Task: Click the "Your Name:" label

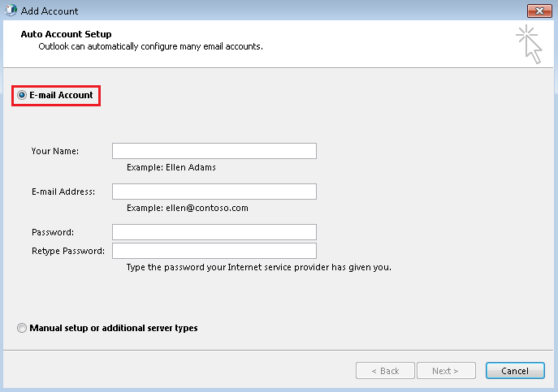Action: pyautogui.click(x=55, y=151)
